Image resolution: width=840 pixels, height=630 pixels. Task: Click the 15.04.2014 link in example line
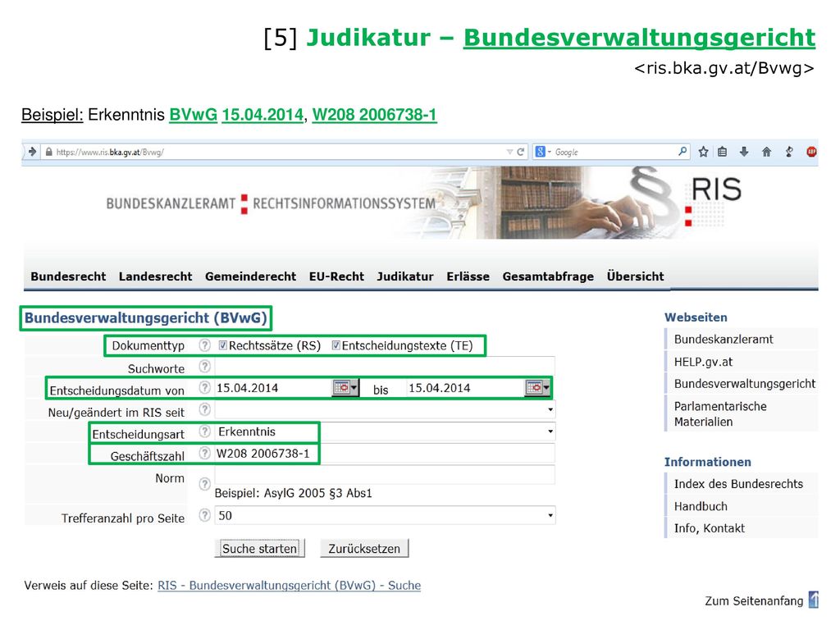tap(262, 115)
